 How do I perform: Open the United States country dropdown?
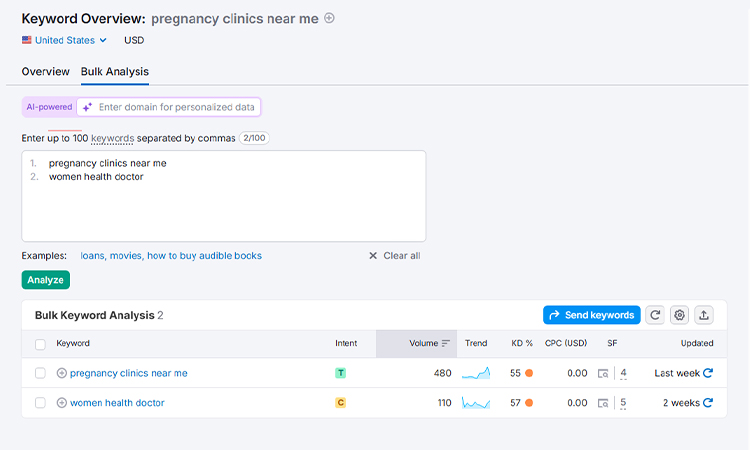(x=64, y=40)
